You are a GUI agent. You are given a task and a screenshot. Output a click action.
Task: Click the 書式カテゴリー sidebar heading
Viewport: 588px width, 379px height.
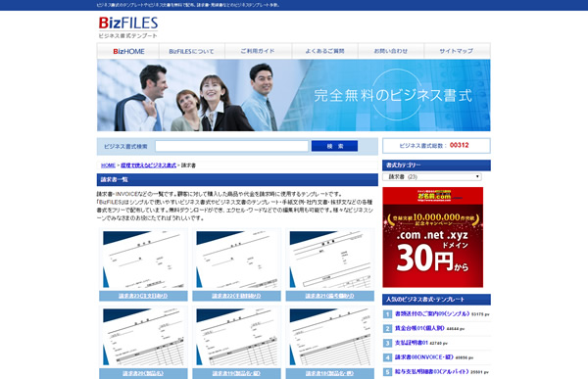[436, 166]
